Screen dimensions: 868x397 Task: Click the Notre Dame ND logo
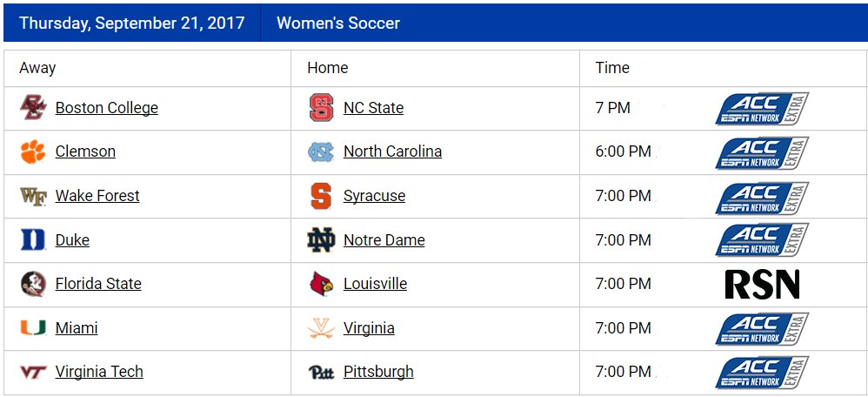tap(321, 240)
